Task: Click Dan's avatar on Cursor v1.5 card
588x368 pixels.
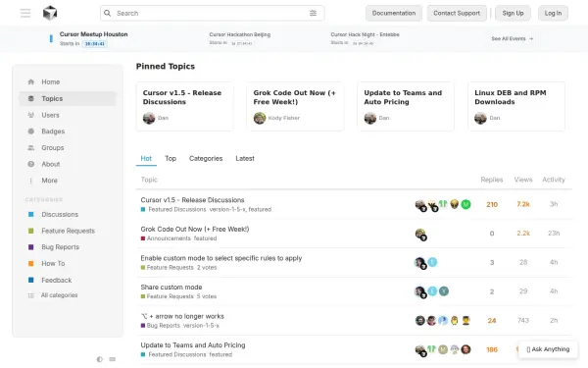Action: 149,118
